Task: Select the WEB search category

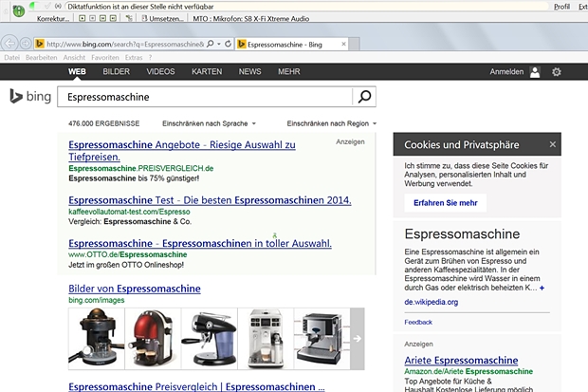Action: point(77,71)
